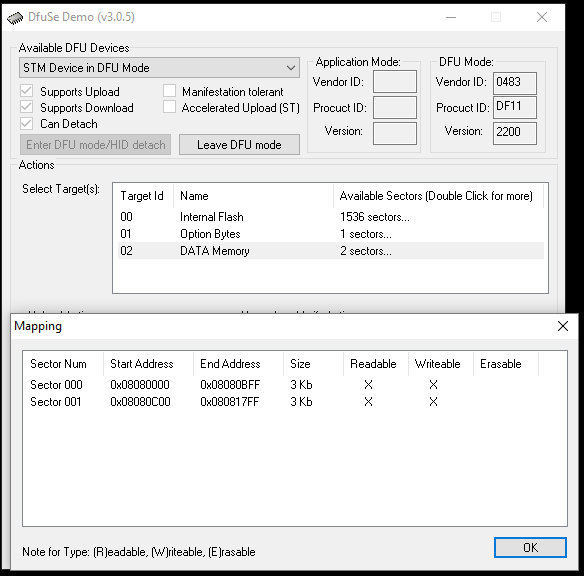Click Leave DFU mode button
The width and height of the screenshot is (584, 576).
[239, 144]
